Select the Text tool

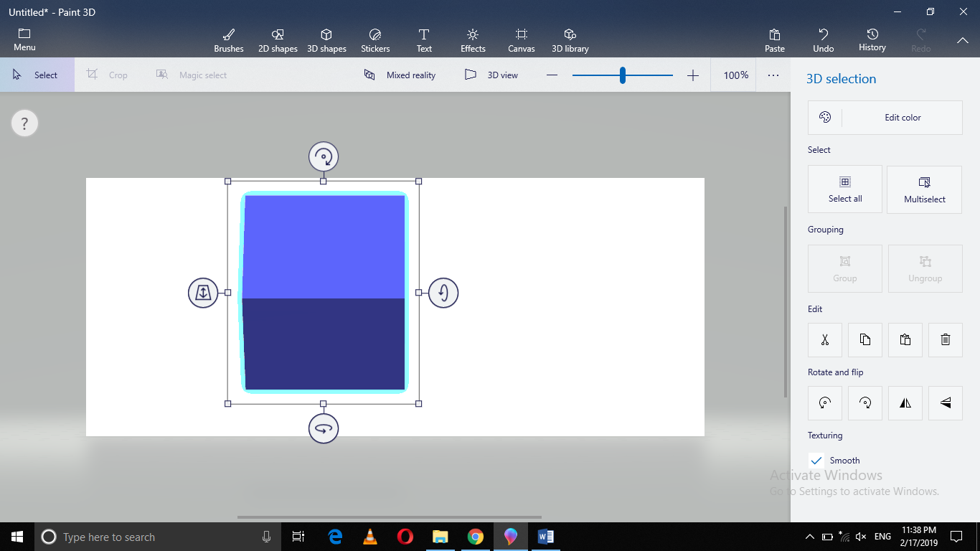tap(424, 39)
